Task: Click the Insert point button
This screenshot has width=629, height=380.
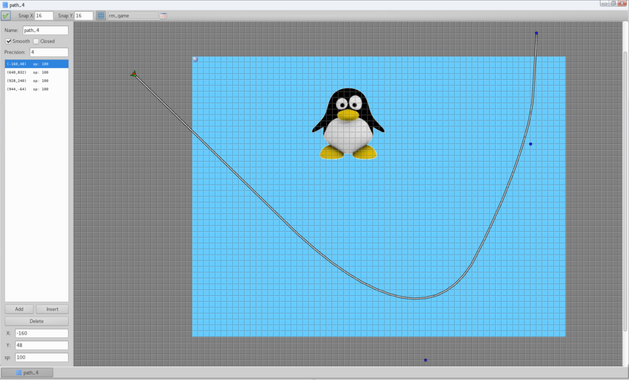Action: point(52,309)
